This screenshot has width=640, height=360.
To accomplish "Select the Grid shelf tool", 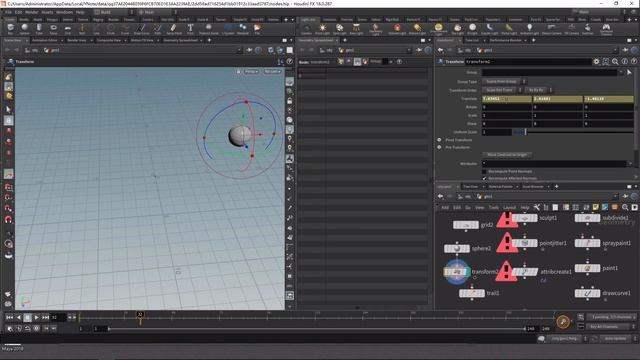I will (x=68, y=29).
